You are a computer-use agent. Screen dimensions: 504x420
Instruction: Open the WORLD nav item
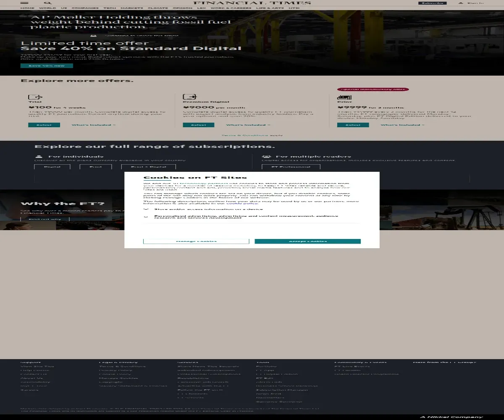[47, 8]
